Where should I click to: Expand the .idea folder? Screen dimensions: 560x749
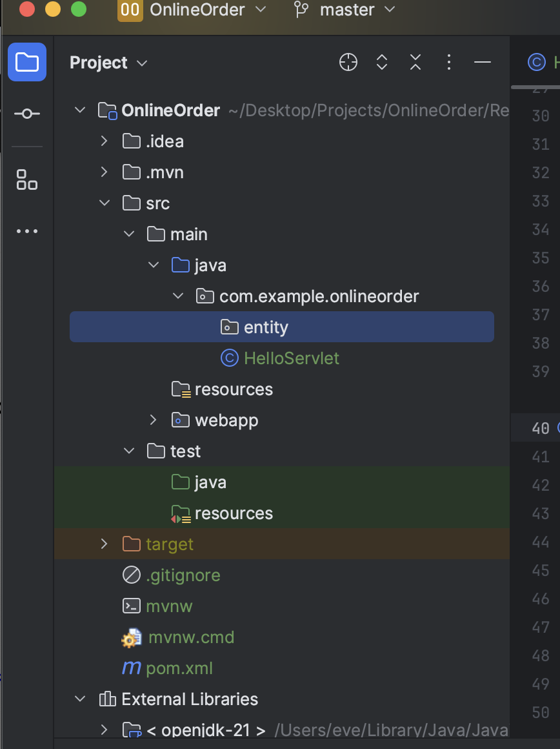pyautogui.click(x=104, y=141)
